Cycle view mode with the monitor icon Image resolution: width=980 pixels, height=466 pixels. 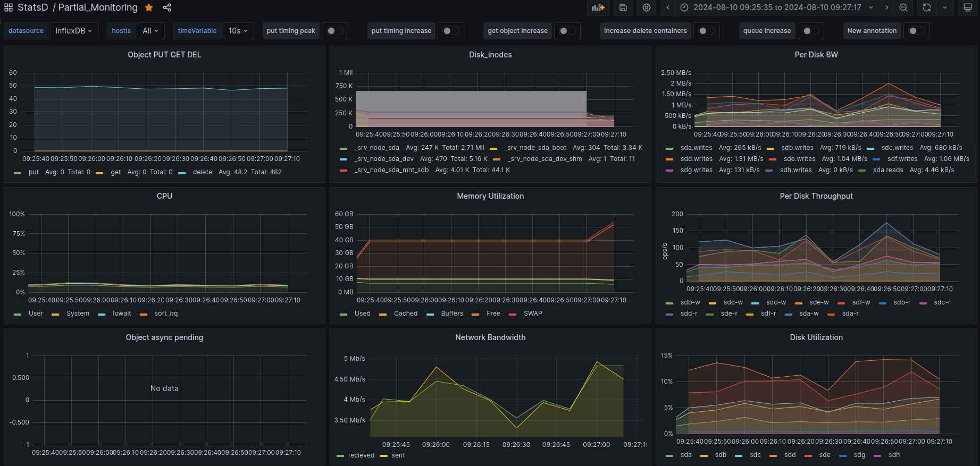[968, 7]
